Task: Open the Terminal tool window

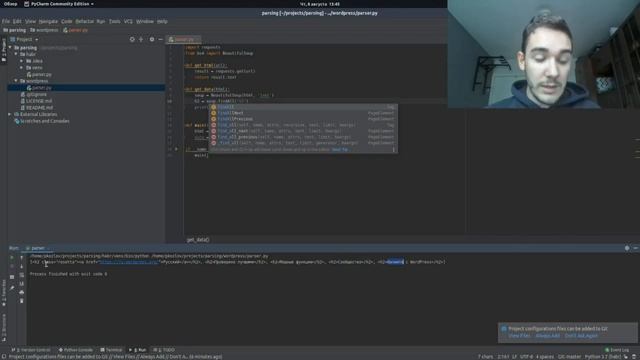Action: pyautogui.click(x=111, y=350)
